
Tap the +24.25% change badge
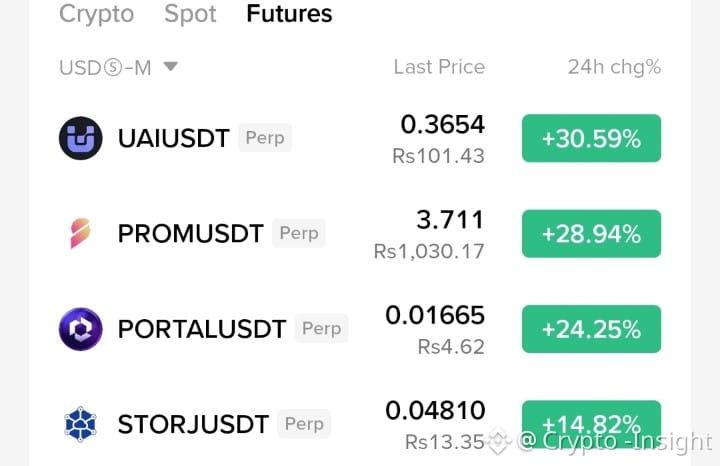[x=591, y=329]
